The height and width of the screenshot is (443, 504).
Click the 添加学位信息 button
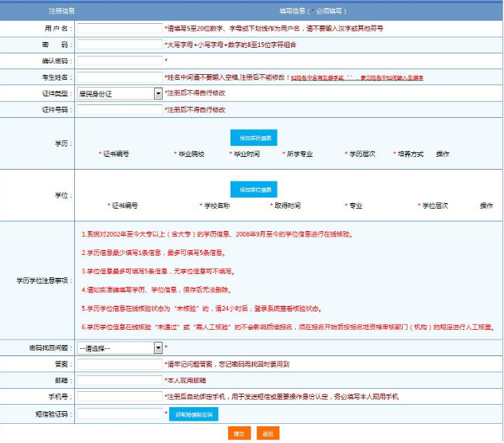click(254, 190)
